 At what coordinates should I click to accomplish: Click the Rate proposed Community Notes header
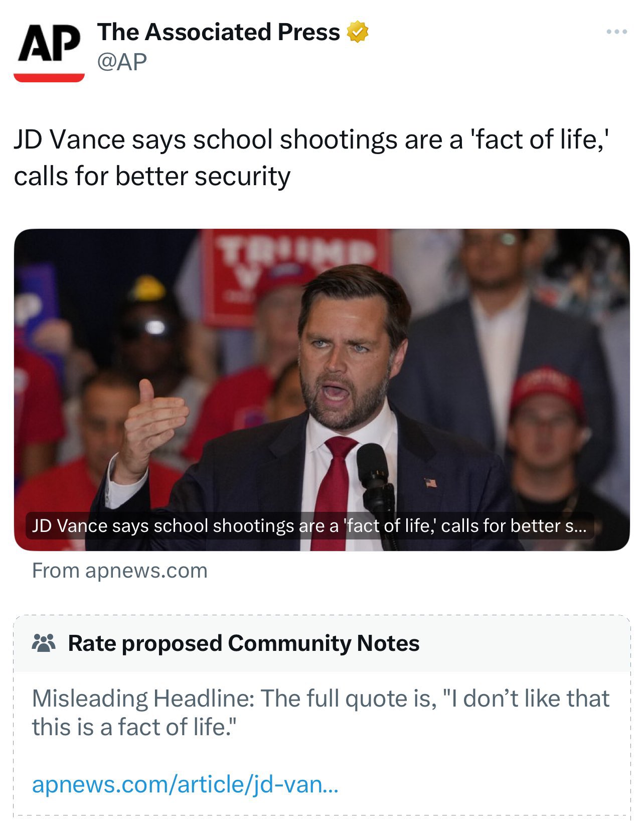click(244, 643)
